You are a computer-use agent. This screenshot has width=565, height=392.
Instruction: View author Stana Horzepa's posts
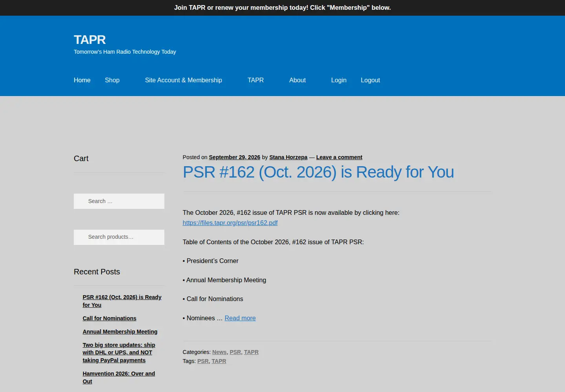288,157
